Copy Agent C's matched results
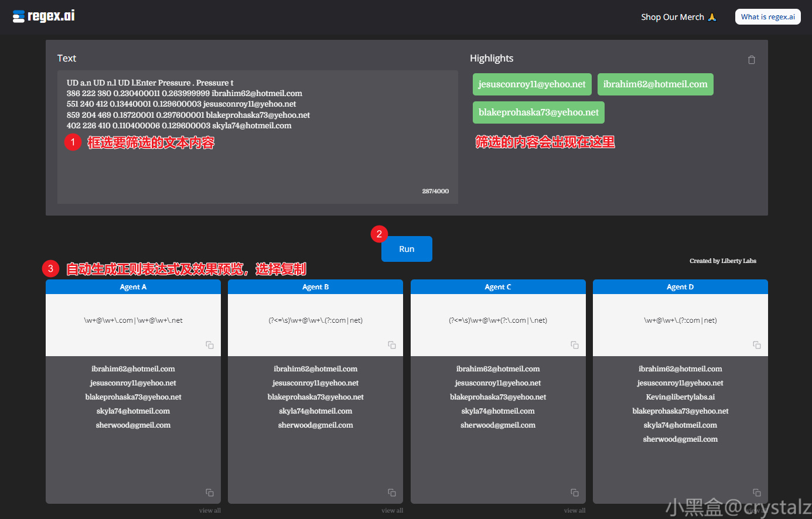 click(x=575, y=493)
